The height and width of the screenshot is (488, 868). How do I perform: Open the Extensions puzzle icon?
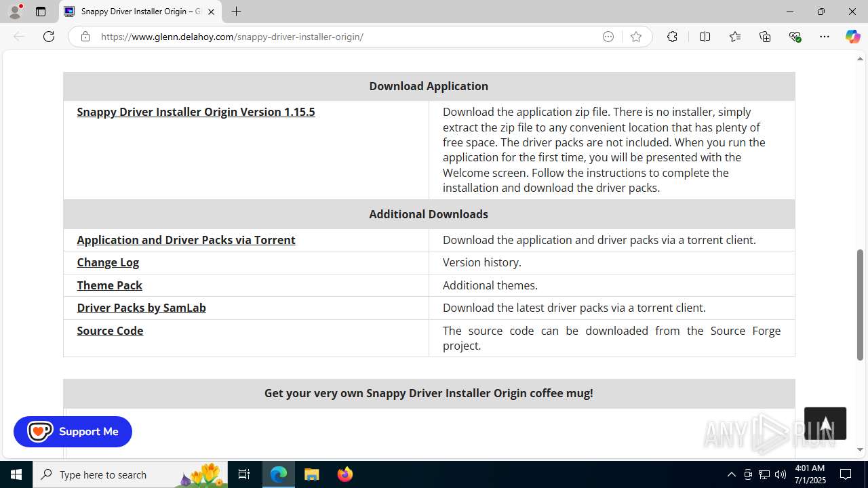pos(672,37)
